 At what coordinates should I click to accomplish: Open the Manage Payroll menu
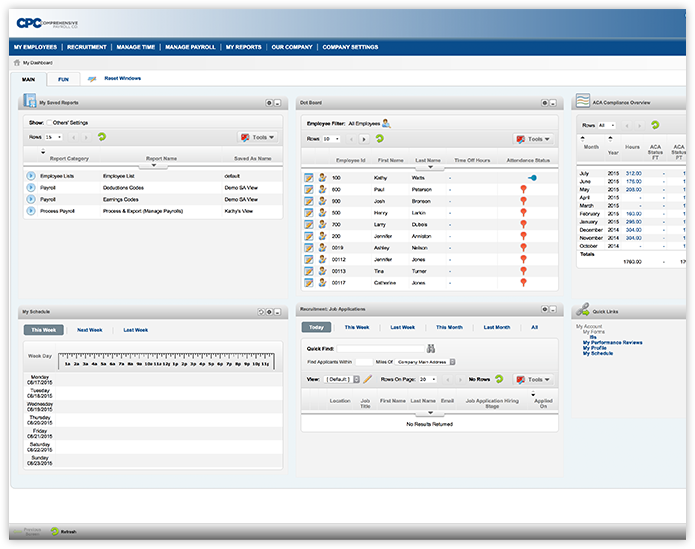190,47
